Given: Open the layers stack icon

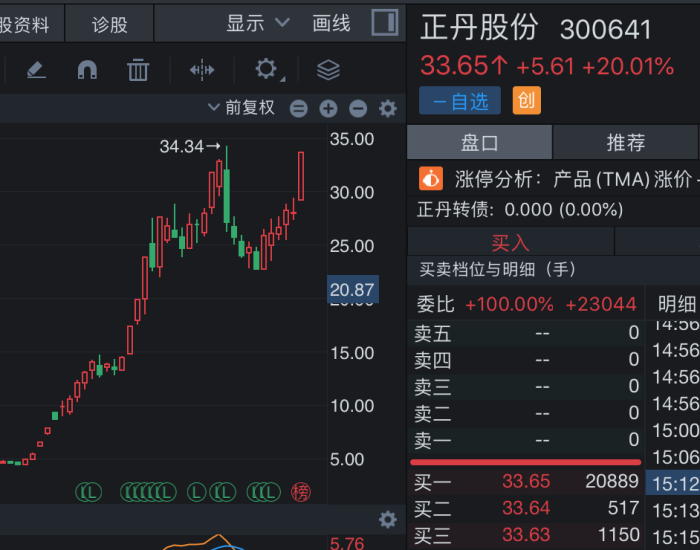Looking at the screenshot, I should 328,70.
